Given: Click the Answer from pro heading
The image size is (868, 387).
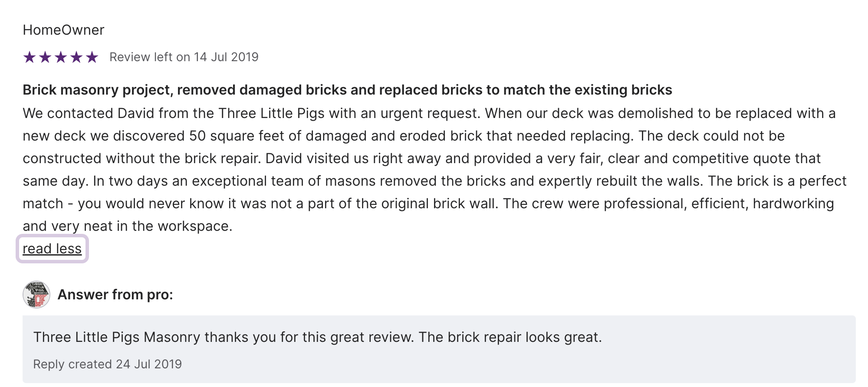Looking at the screenshot, I should [x=115, y=295].
